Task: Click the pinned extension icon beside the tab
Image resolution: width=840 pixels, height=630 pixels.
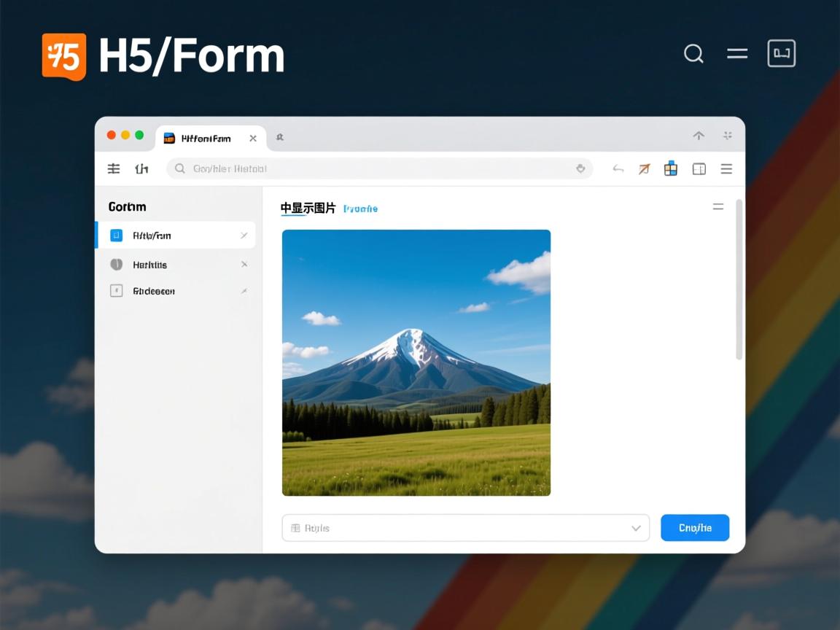Action: pos(279,136)
